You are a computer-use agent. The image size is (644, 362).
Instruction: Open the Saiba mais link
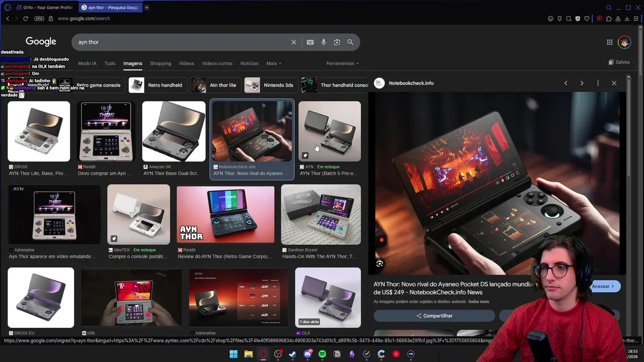[x=478, y=302]
